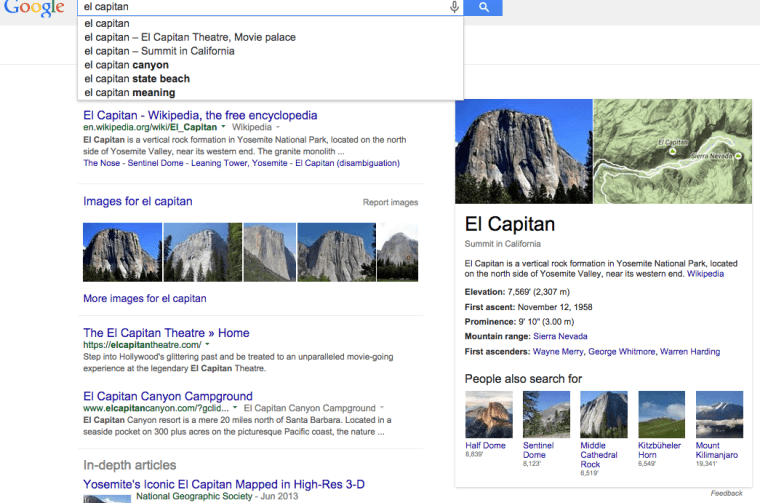The image size is (760, 503).
Task: Click the Kitzbüheler Horn thumbnail
Action: tap(662, 414)
